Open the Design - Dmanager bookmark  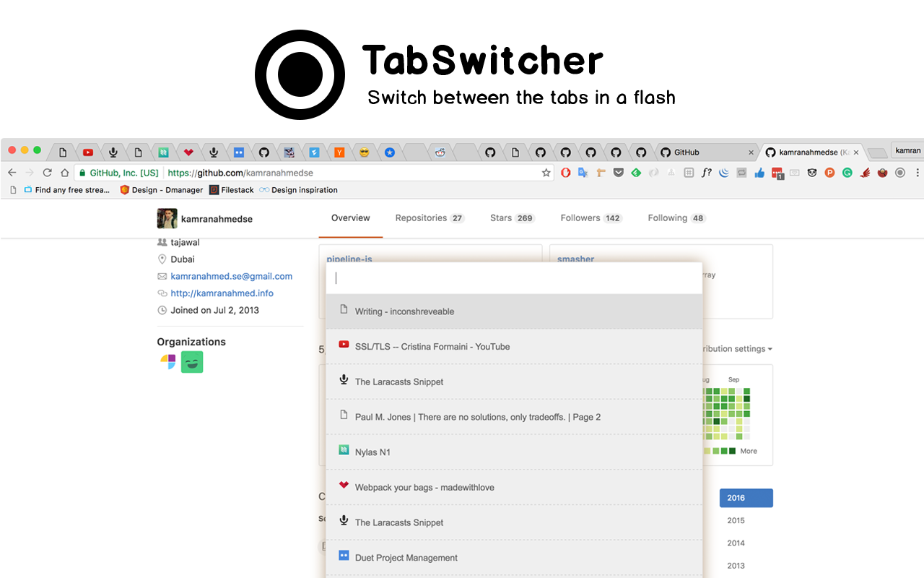[162, 190]
